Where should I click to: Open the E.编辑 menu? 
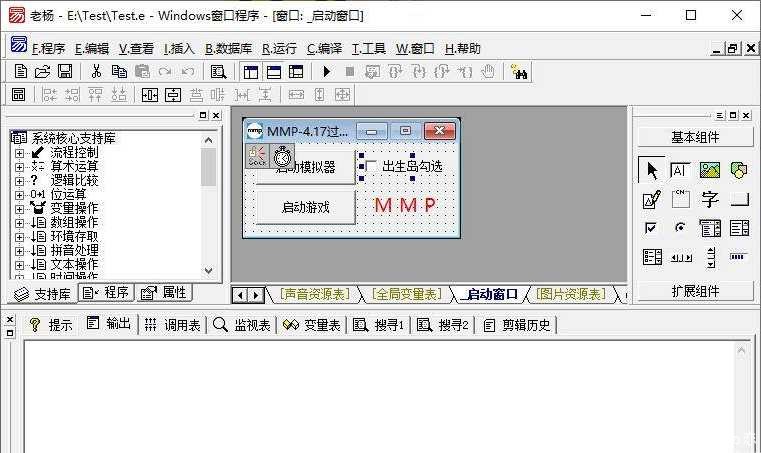pyautogui.click(x=92, y=49)
